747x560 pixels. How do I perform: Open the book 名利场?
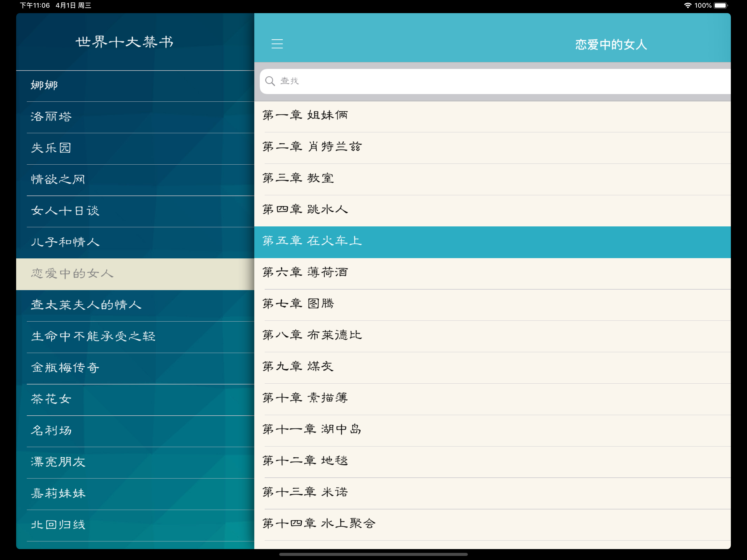[x=135, y=431]
